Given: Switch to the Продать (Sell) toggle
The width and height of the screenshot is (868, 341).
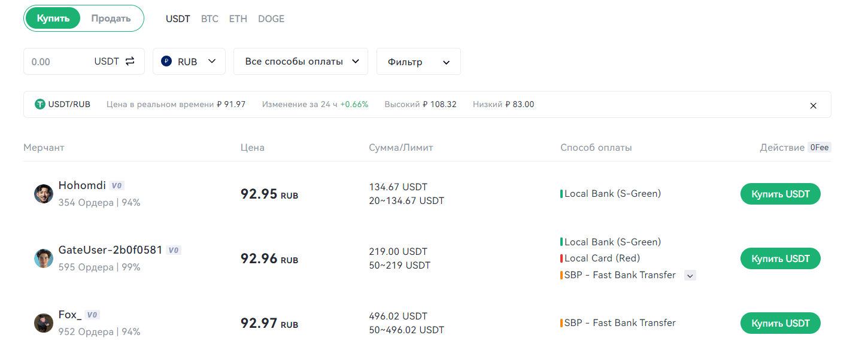Looking at the screenshot, I should point(111,18).
